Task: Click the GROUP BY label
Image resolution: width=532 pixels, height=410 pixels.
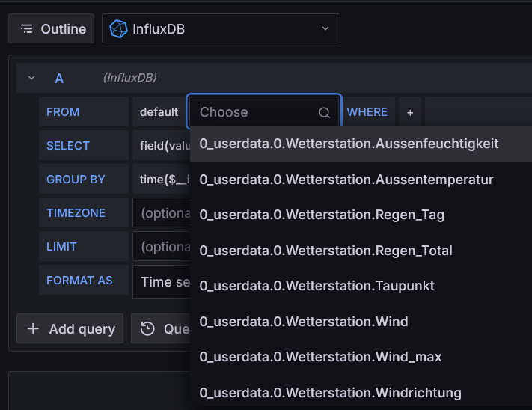Action: (x=76, y=179)
